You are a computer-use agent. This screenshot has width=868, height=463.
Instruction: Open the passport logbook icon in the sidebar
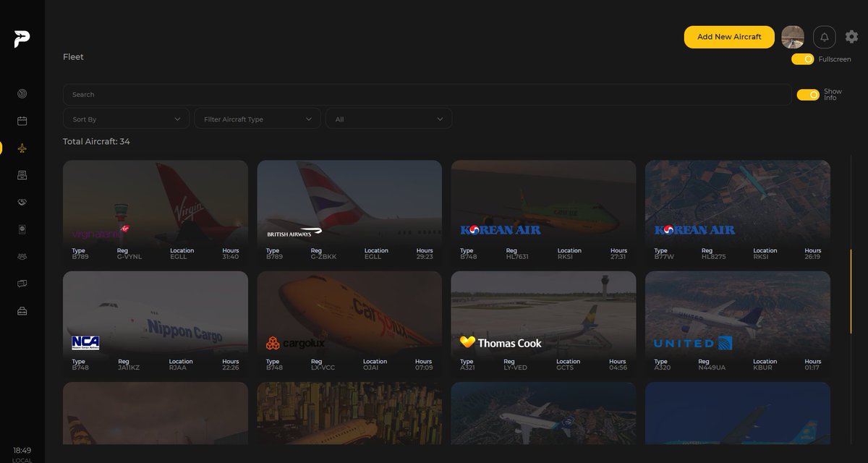click(22, 229)
